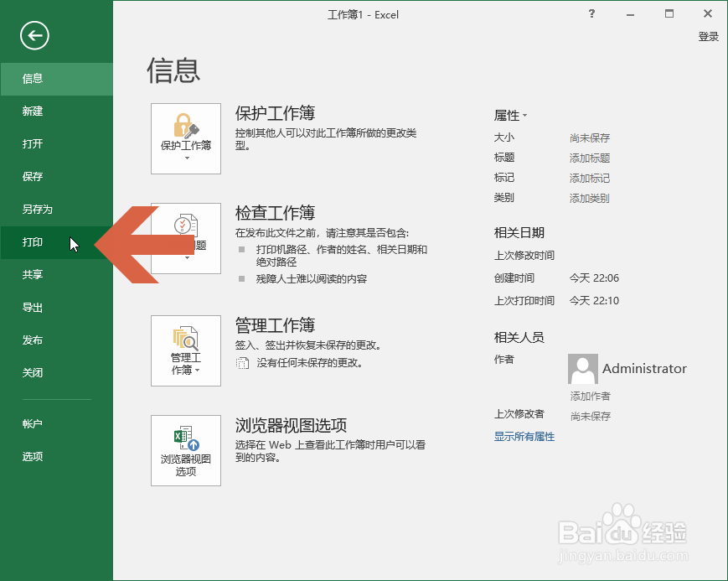Click the back arrow circle icon
The height and width of the screenshot is (581, 728).
[x=34, y=35]
